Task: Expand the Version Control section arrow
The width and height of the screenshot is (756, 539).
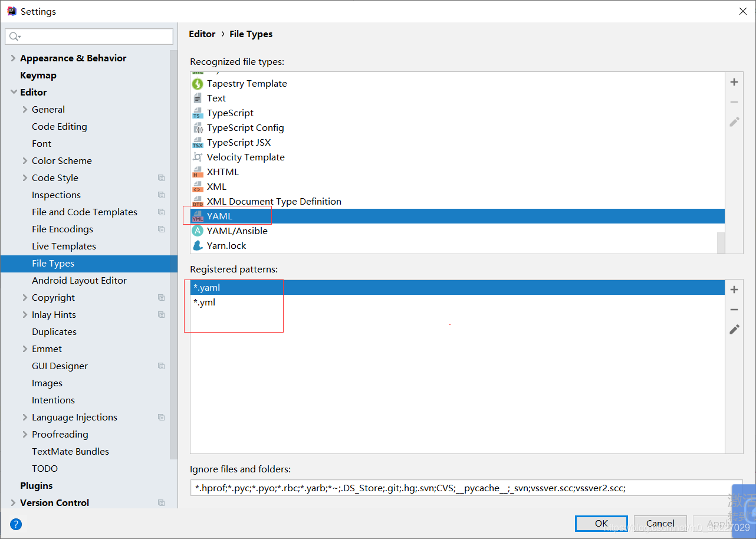Action: pos(13,502)
